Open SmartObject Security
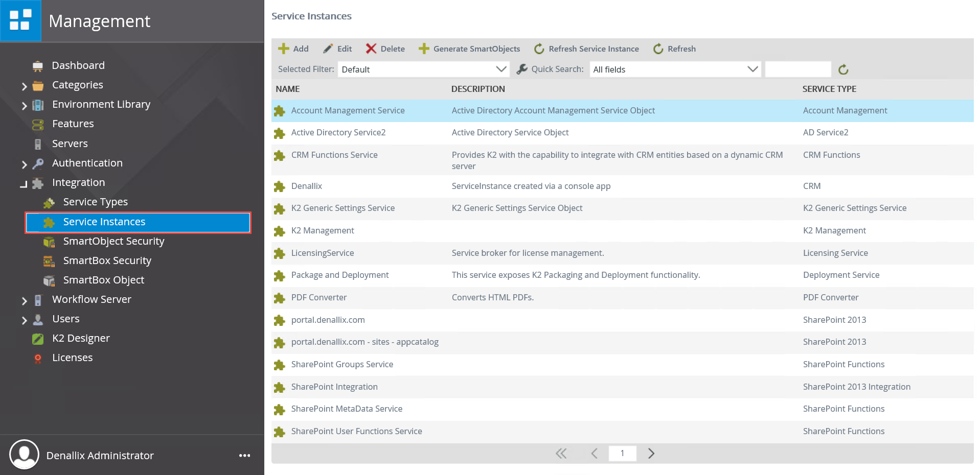 113,241
